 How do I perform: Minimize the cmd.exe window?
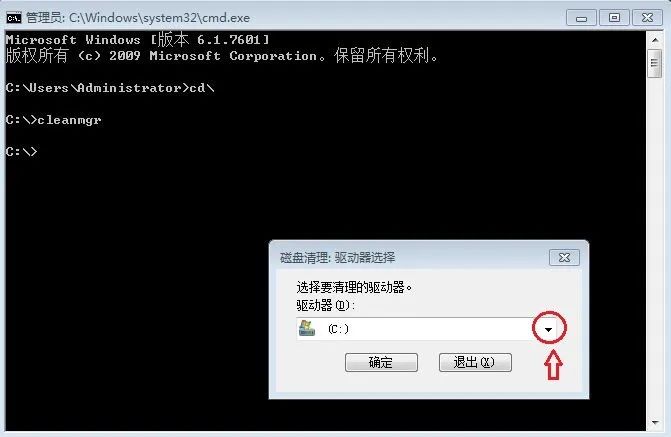[x=581, y=18]
